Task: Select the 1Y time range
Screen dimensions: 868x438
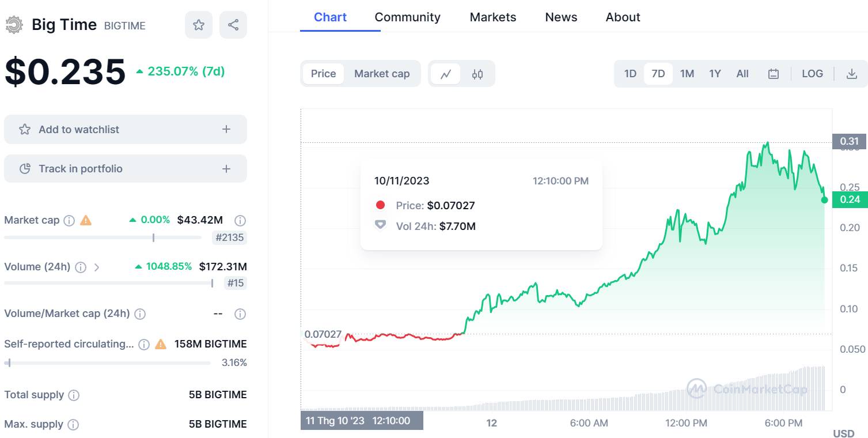Action: click(715, 74)
